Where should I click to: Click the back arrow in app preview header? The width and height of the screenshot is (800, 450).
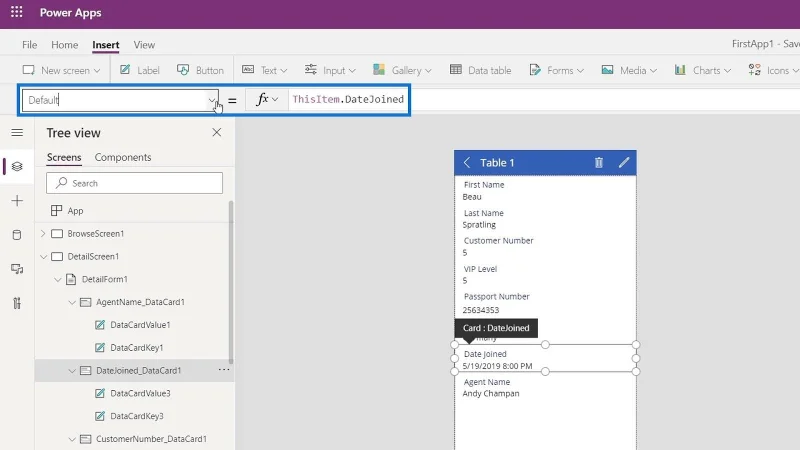(x=467, y=163)
